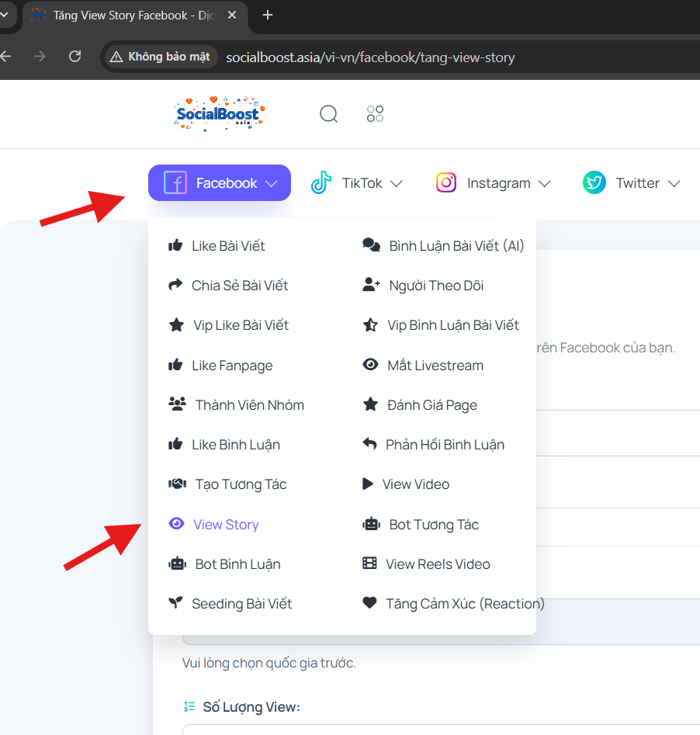Click the chat bubbles icon beside Bình Luận Bài Viết

tap(371, 245)
